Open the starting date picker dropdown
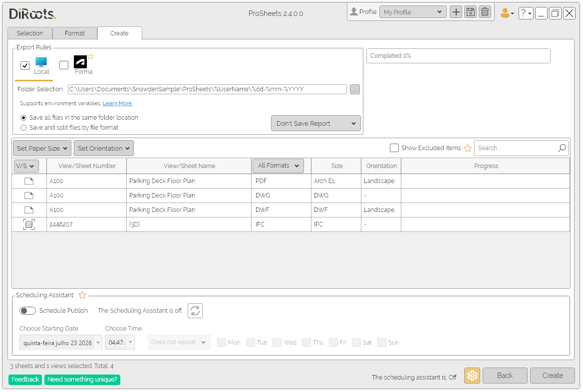 point(98,343)
